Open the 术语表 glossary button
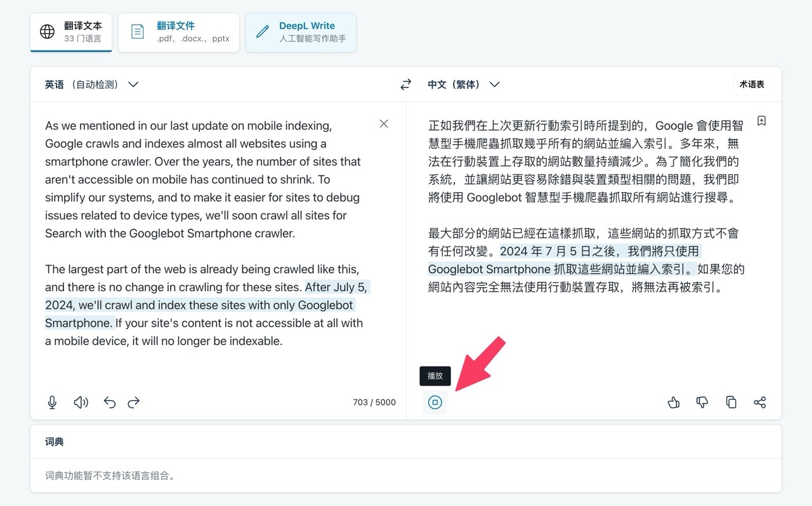 pos(752,84)
